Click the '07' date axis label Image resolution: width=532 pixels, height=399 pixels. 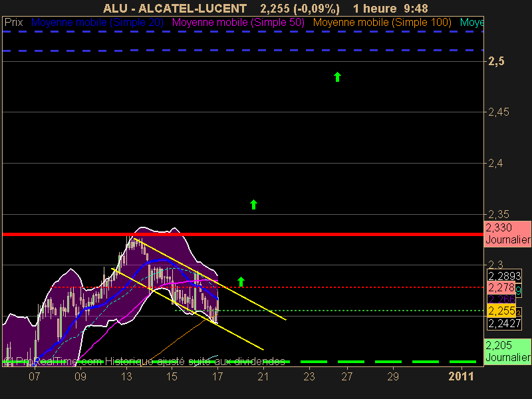[35, 376]
